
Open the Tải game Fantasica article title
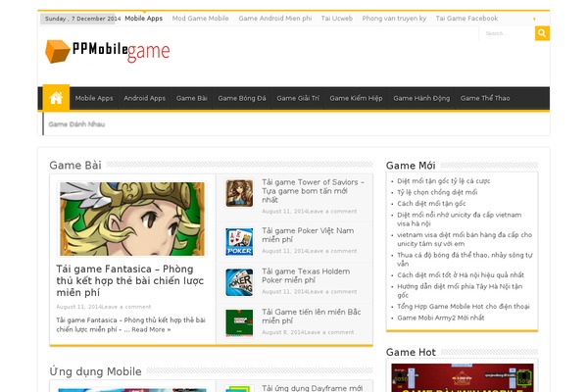[x=130, y=280]
